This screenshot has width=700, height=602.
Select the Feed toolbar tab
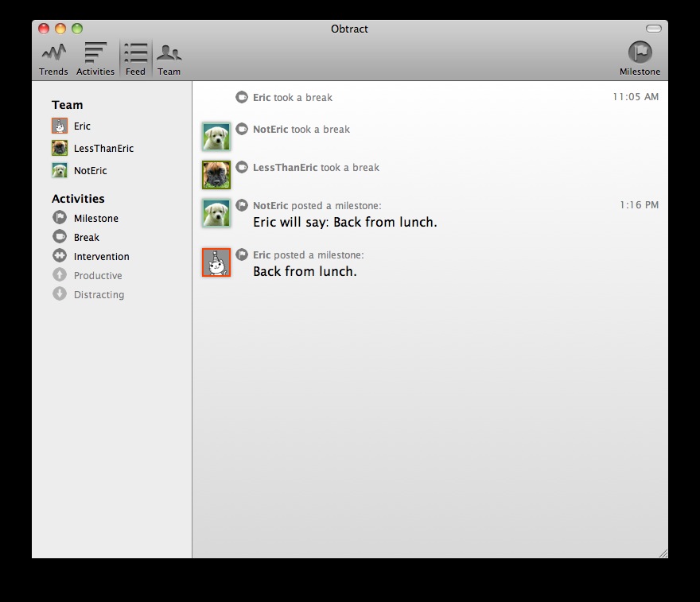(135, 60)
